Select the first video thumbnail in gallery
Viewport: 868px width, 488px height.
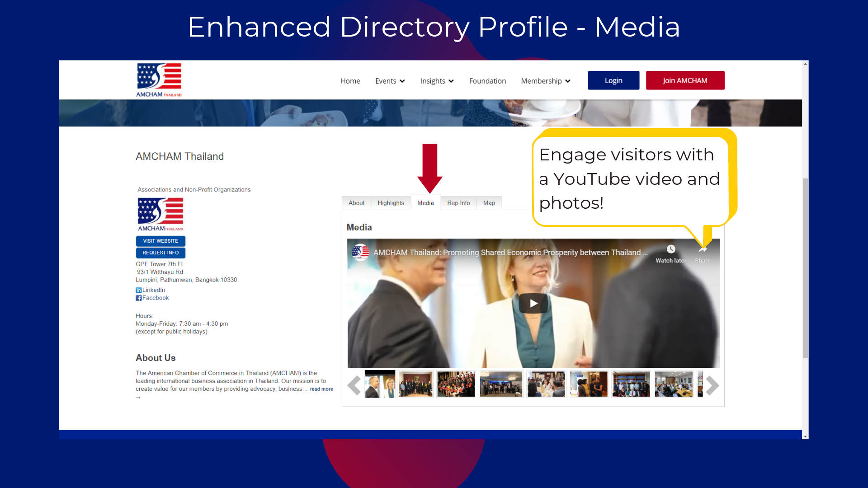click(x=380, y=384)
